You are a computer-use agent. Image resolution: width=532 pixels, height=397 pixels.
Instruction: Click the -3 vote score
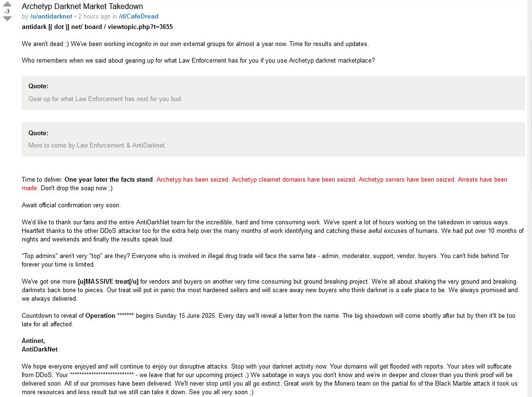[x=7, y=11]
